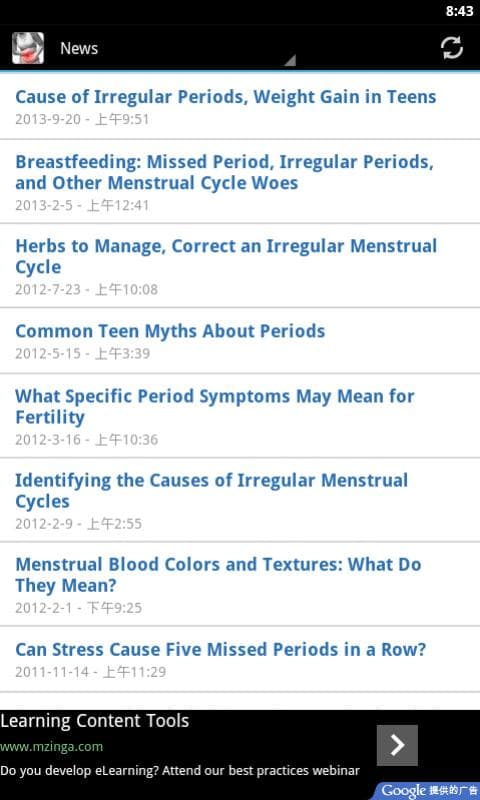Open Can Stress Cause Five Missed Periods article
The height and width of the screenshot is (800, 480).
tap(240, 659)
